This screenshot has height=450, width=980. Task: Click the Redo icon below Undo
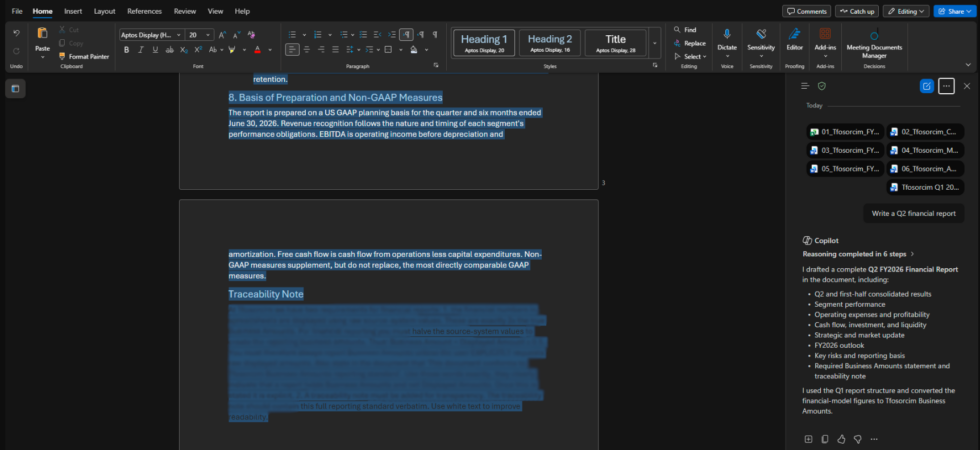[16, 51]
